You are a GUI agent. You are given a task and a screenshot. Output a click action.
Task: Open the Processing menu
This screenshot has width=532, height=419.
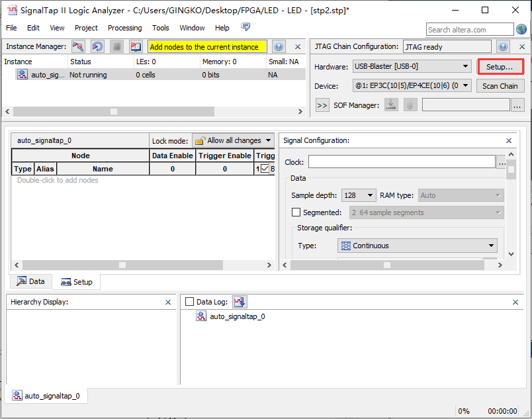[x=124, y=28]
